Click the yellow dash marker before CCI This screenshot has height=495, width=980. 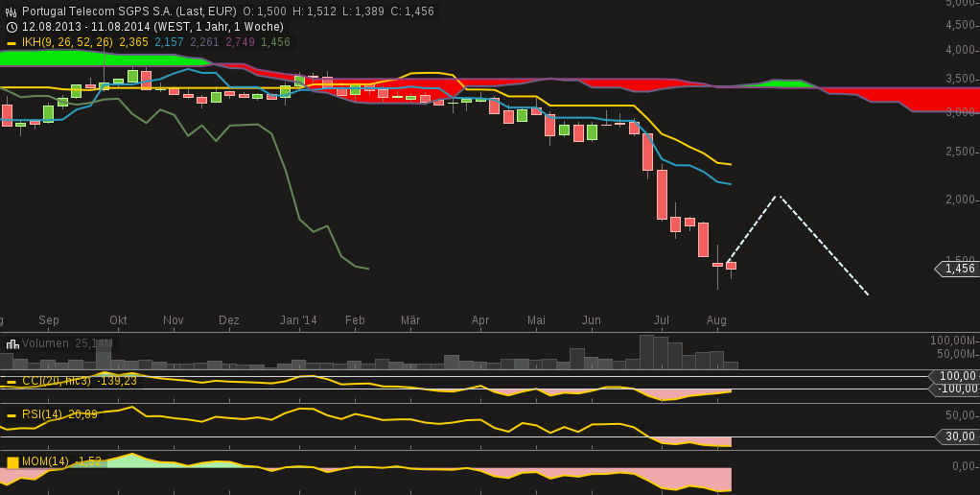point(12,382)
